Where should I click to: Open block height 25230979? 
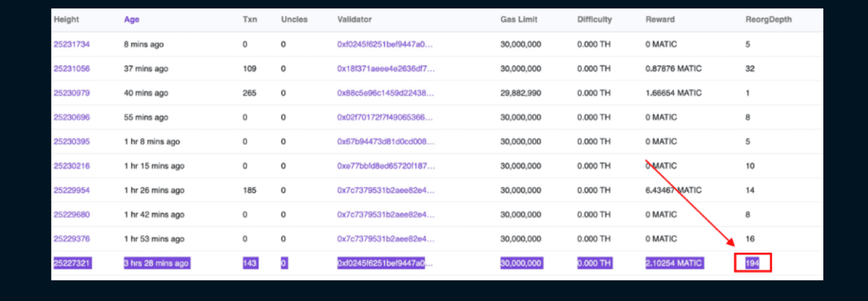72,93
